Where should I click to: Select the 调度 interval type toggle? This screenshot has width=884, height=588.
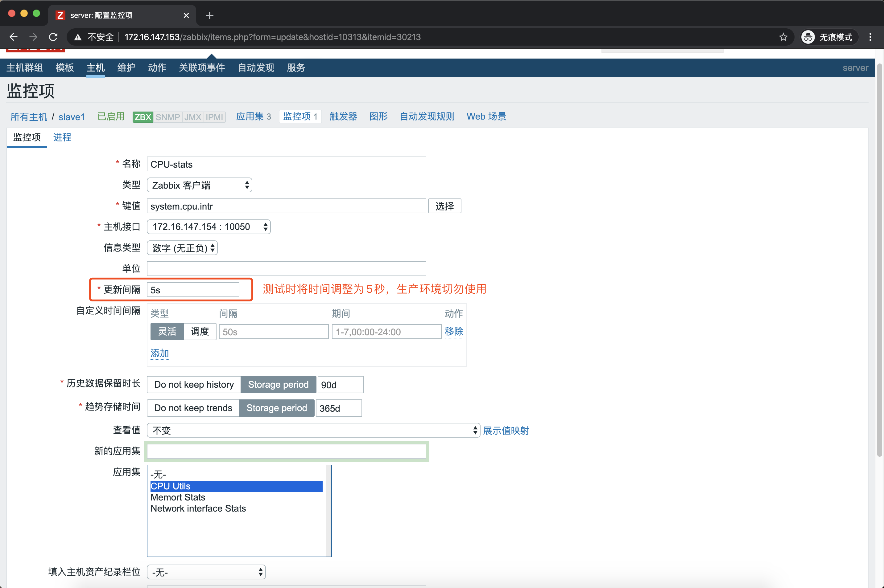pyautogui.click(x=200, y=332)
